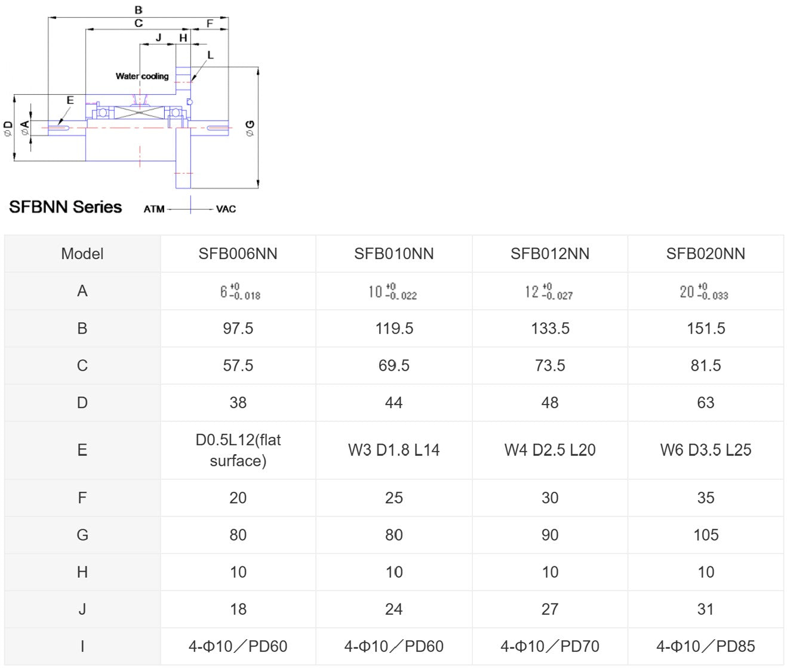Image resolution: width=787 pixels, height=672 pixels.
Task: Click the 4-Φ10/PD85 cell
Action: tap(706, 646)
